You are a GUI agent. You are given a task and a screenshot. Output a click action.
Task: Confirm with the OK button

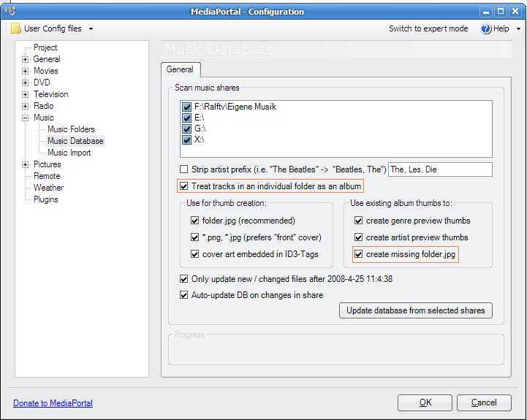(425, 402)
